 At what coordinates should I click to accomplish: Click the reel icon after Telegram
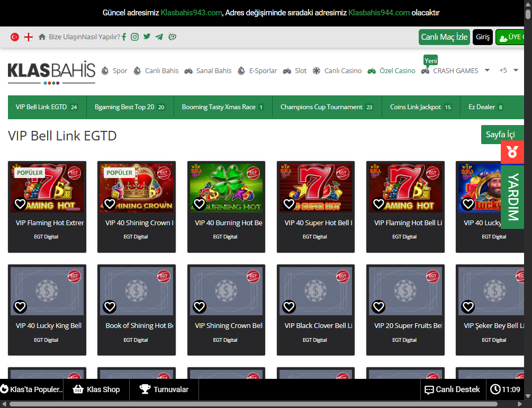click(173, 37)
